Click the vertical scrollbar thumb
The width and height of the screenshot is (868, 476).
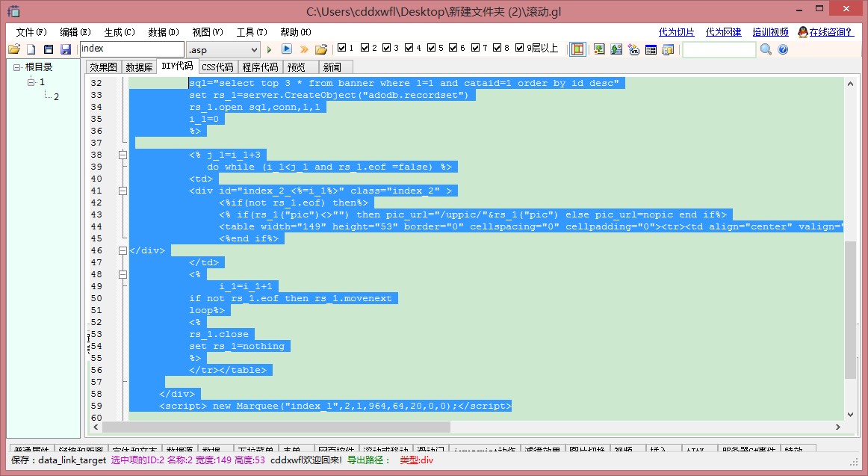coord(850,310)
